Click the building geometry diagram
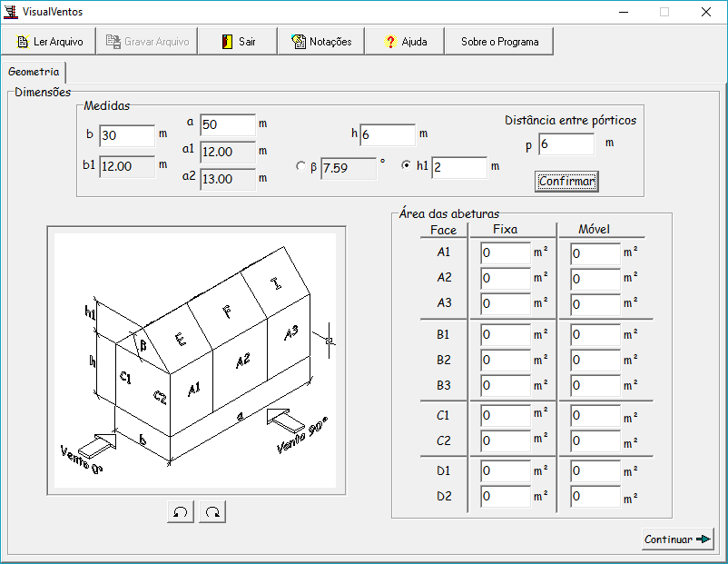This screenshot has width=728, height=564. (196, 361)
